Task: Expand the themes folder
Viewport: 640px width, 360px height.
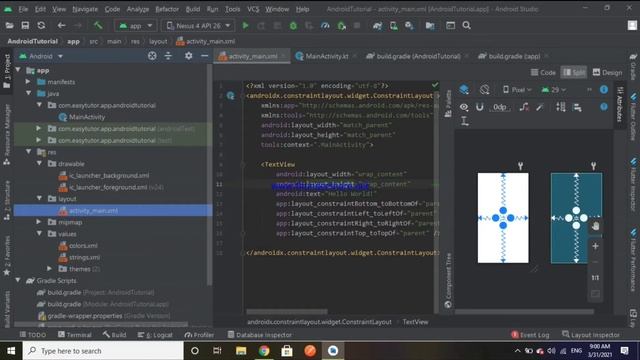Action: (x=49, y=269)
